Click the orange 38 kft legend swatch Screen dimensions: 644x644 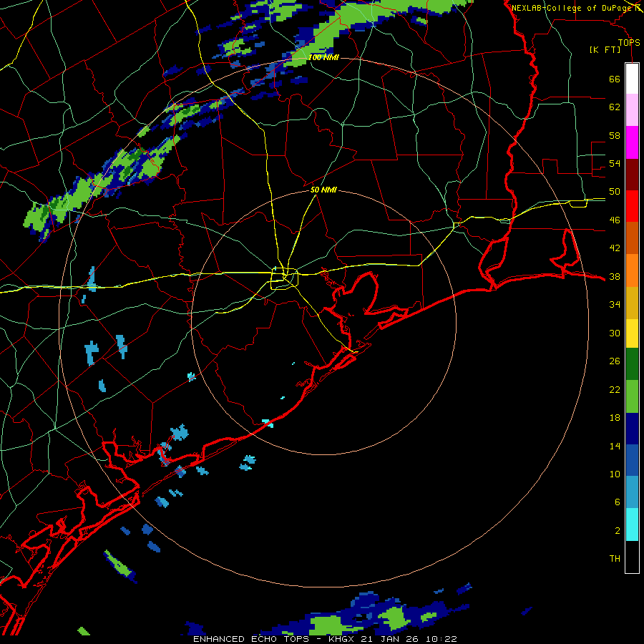[632, 270]
